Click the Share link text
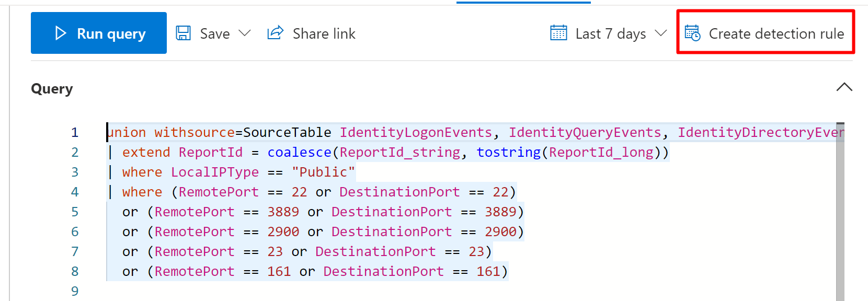 (x=324, y=33)
